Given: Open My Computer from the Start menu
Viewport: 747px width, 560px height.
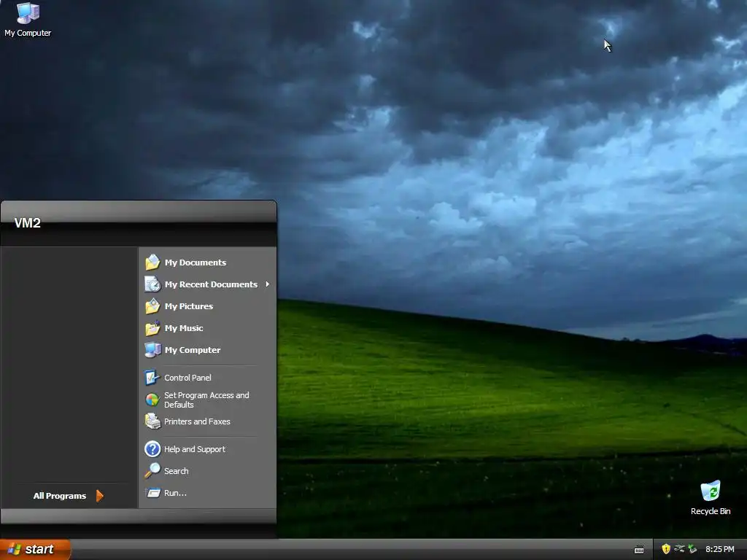Looking at the screenshot, I should click(208, 350).
